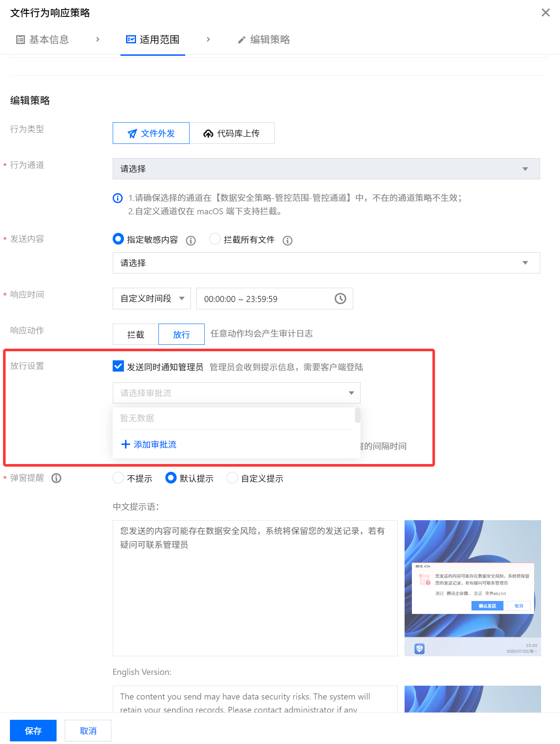560x744 pixels.
Task: Select the 不提示 radio option
Action: [118, 478]
